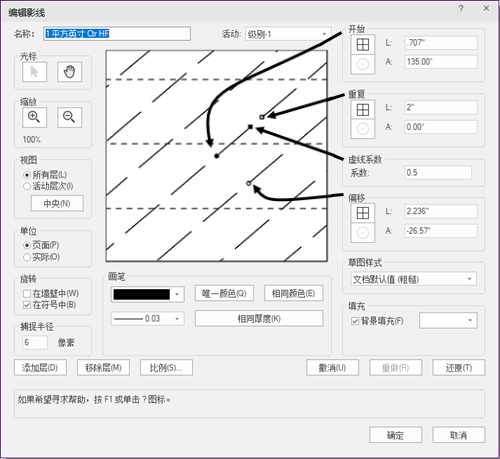Image resolution: width=500 pixels, height=459 pixels.
Task: Open the 活动 level dropdown
Action: pyautogui.click(x=288, y=34)
